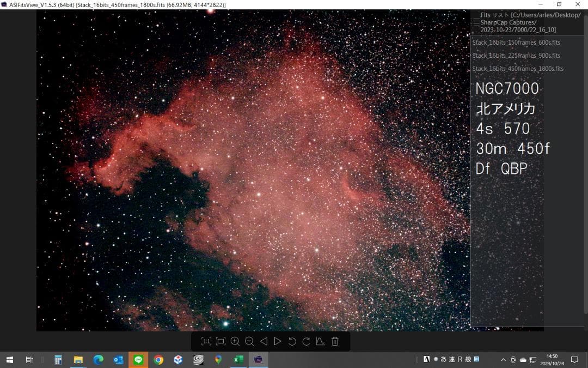Open the Windows Start menu
Image resolution: width=588 pixels, height=368 pixels.
click(10, 360)
